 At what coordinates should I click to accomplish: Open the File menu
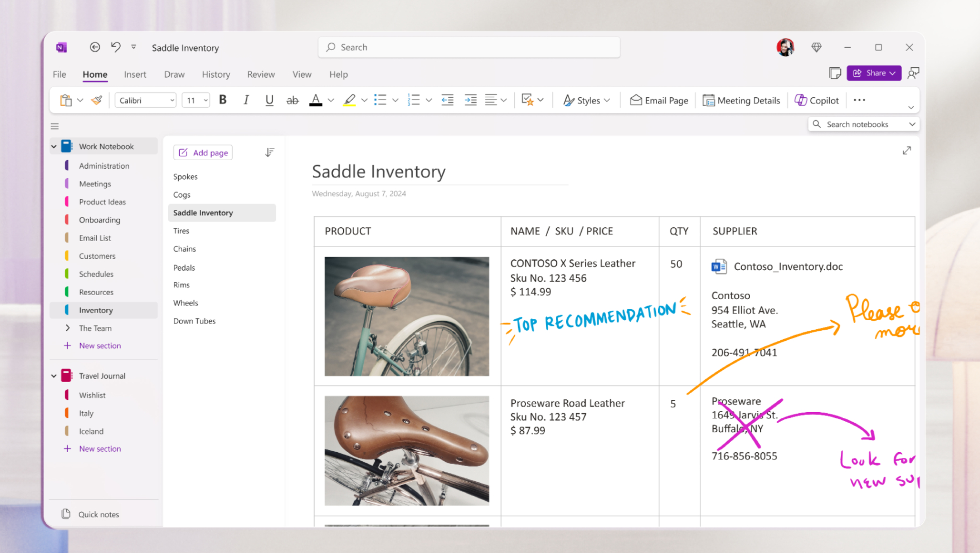click(x=60, y=75)
